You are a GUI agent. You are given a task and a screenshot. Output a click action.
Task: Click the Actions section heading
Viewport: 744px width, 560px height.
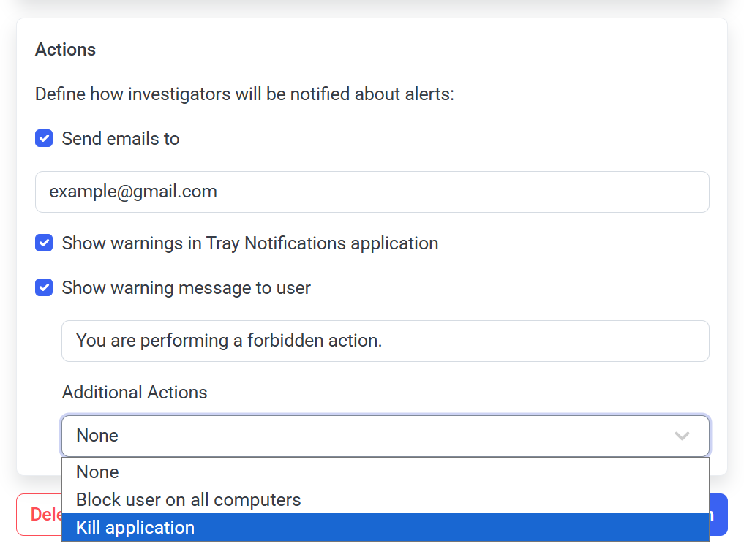point(65,50)
